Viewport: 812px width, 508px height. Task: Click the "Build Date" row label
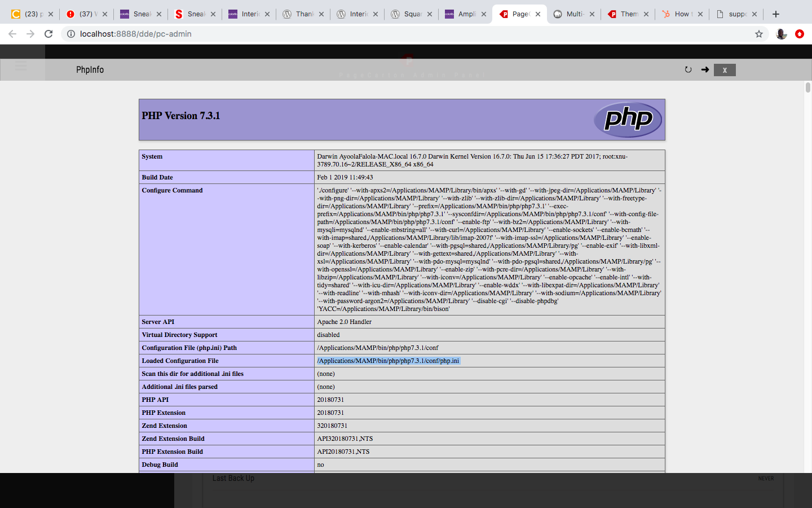pos(157,177)
